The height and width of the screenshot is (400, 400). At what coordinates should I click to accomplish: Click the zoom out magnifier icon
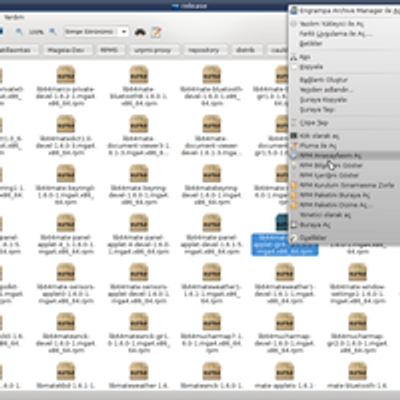point(19,32)
